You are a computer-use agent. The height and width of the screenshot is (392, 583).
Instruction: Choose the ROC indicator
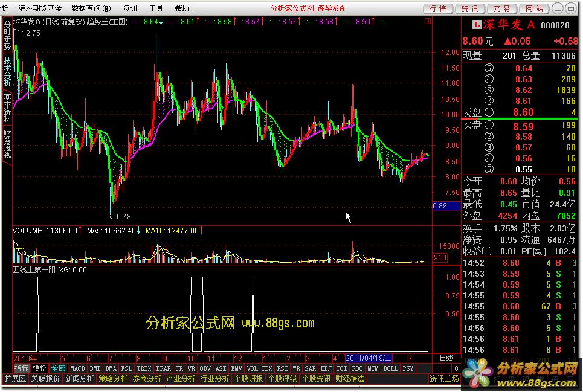click(x=357, y=368)
